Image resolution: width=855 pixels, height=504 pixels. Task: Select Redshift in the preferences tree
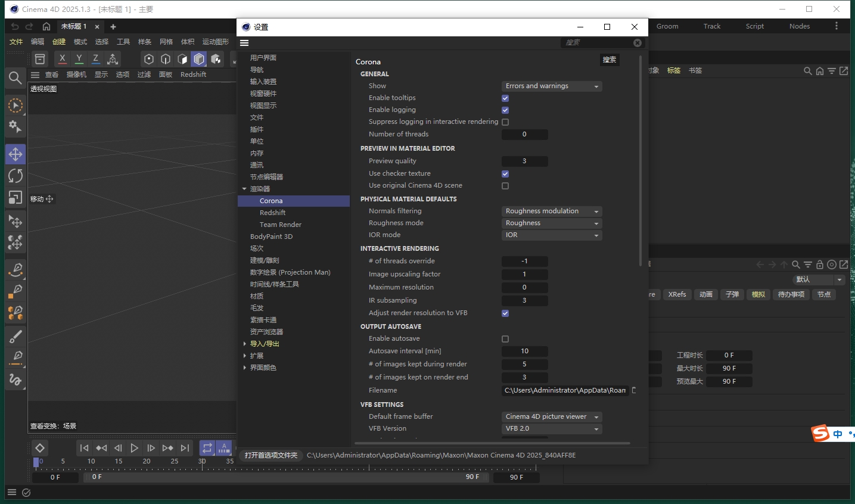click(x=272, y=213)
